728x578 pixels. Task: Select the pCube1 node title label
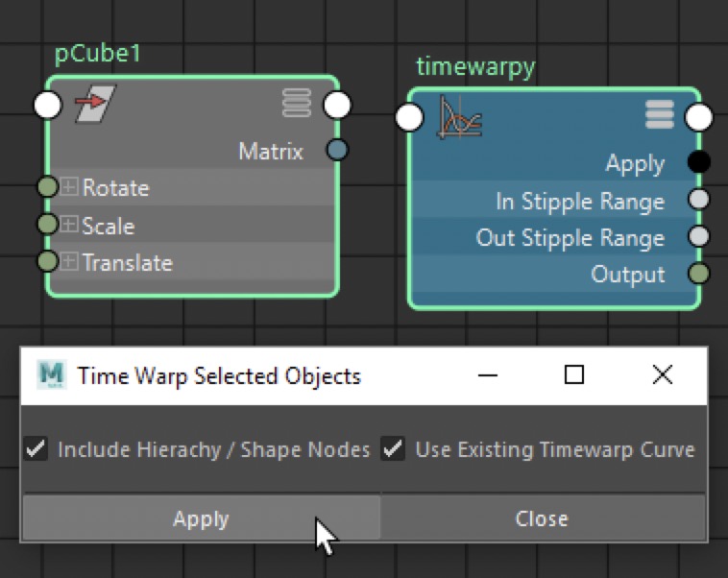pos(98,54)
